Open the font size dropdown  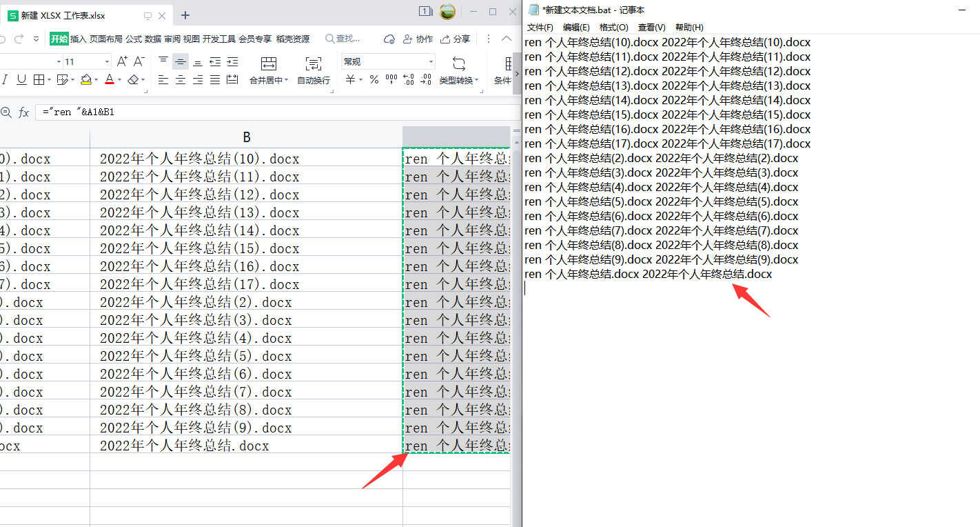coord(107,62)
